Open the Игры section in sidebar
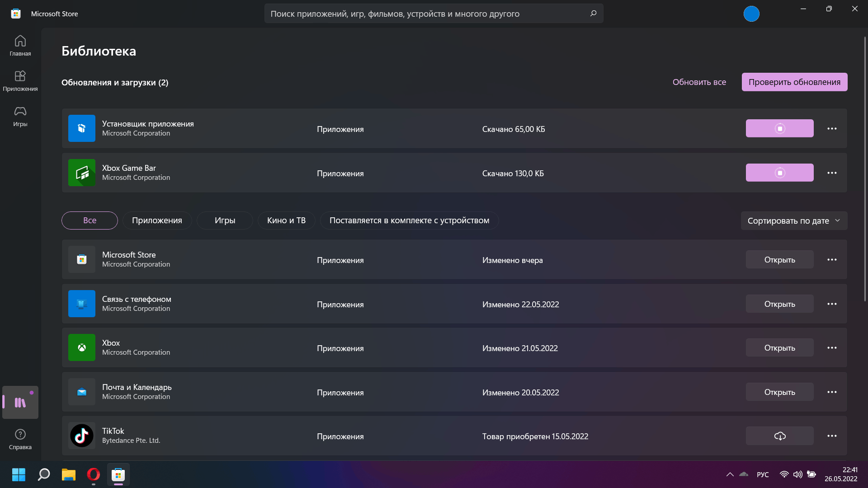 click(20, 116)
